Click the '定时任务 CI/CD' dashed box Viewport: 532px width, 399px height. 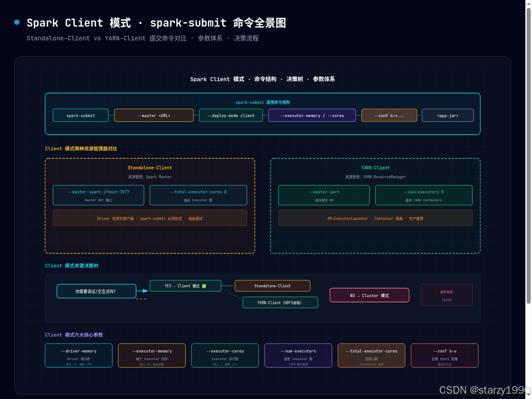pyautogui.click(x=447, y=295)
